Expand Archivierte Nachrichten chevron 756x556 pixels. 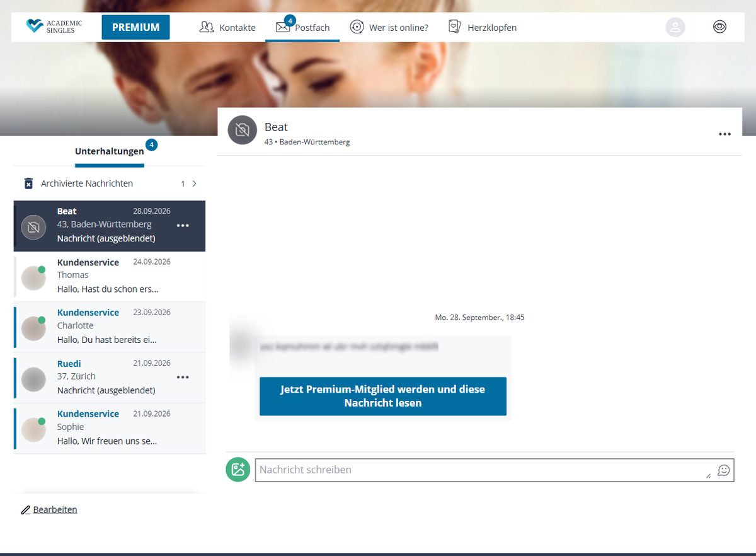click(x=194, y=183)
